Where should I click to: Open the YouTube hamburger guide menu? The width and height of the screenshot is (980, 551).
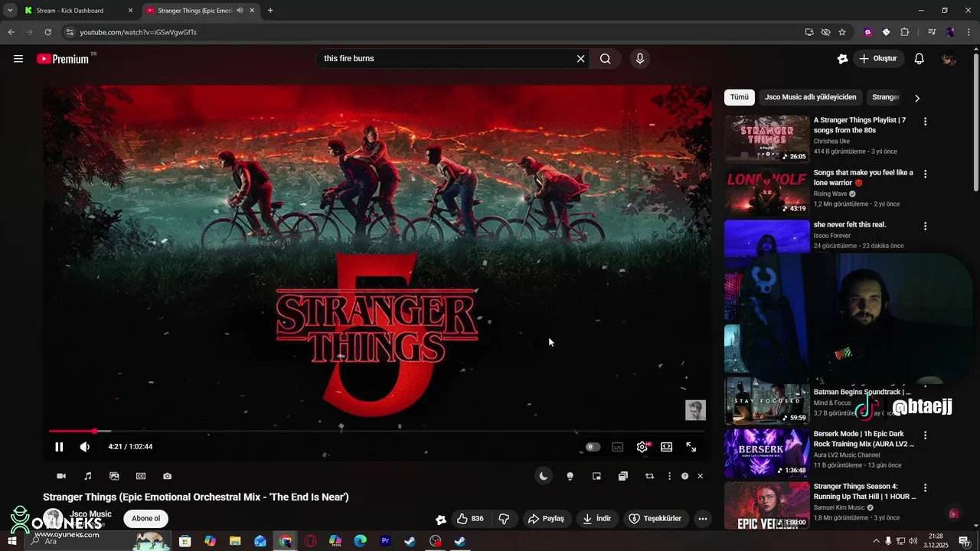click(18, 59)
